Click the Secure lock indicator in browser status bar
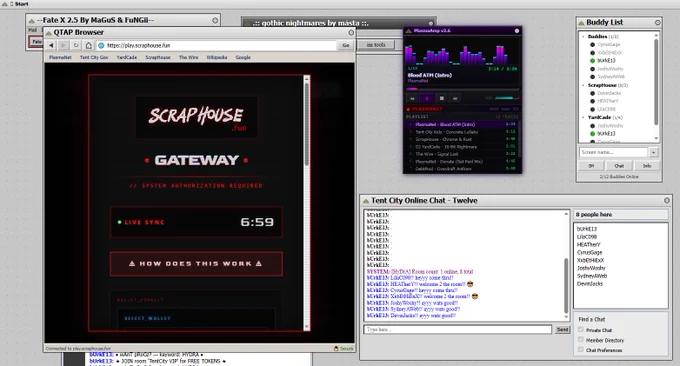Viewport: 680px width, 366px height. click(343, 348)
